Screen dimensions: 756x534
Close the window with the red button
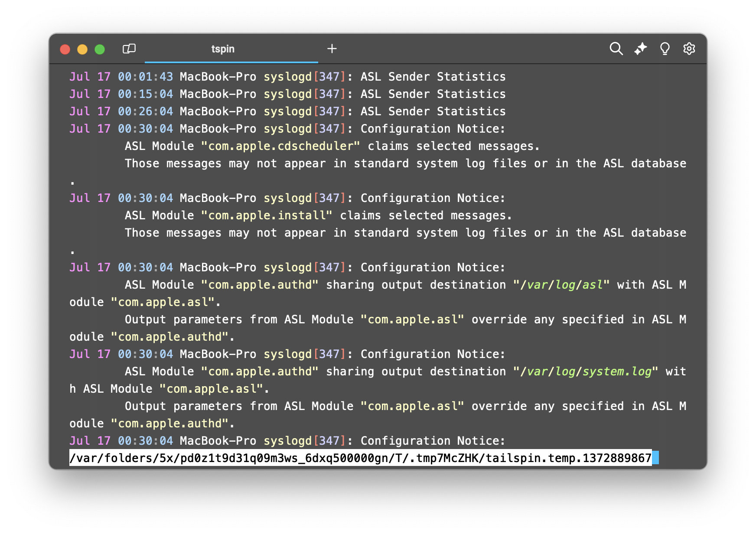click(65, 49)
